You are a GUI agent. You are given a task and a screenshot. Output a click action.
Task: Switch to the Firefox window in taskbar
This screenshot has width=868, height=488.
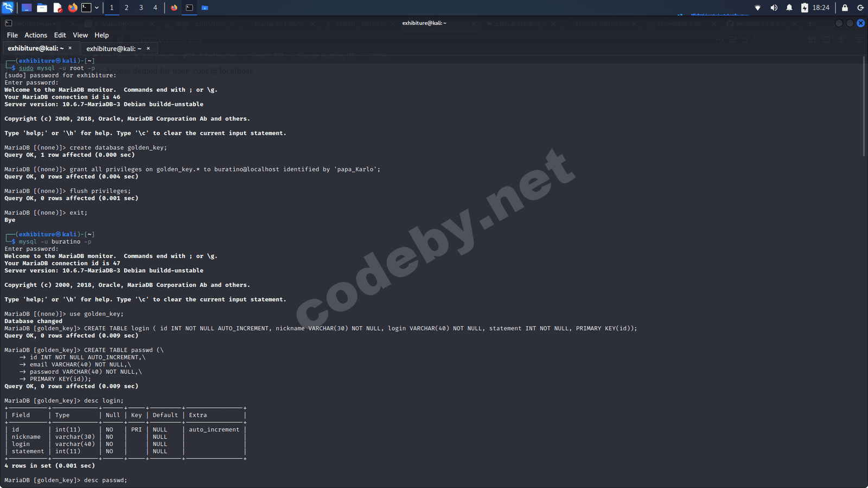tap(174, 8)
